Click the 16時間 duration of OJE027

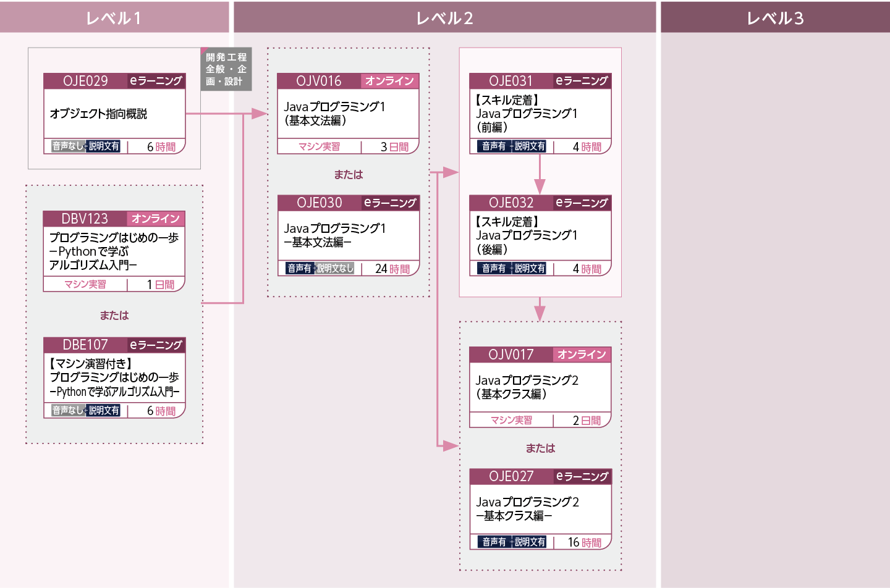(585, 542)
